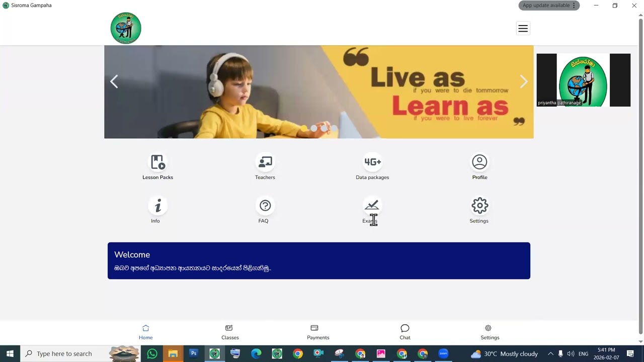
Task: Open the Lesson Packs icon
Action: tap(157, 162)
